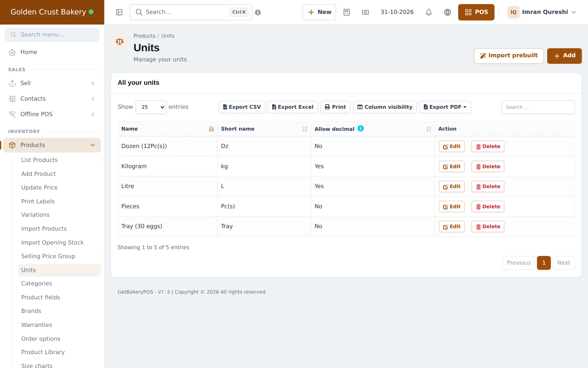Sort the table by the Name column

tap(211, 129)
